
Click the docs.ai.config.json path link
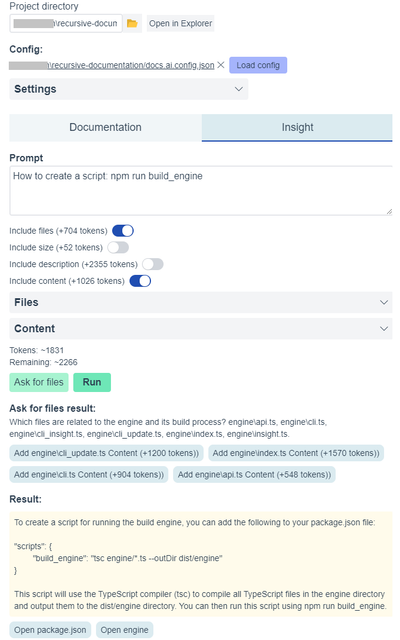(x=131, y=65)
